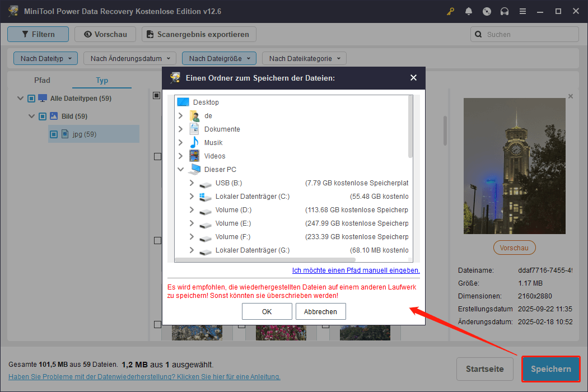Open the headphones support icon
Screen dimensions: 588x392
point(505,11)
